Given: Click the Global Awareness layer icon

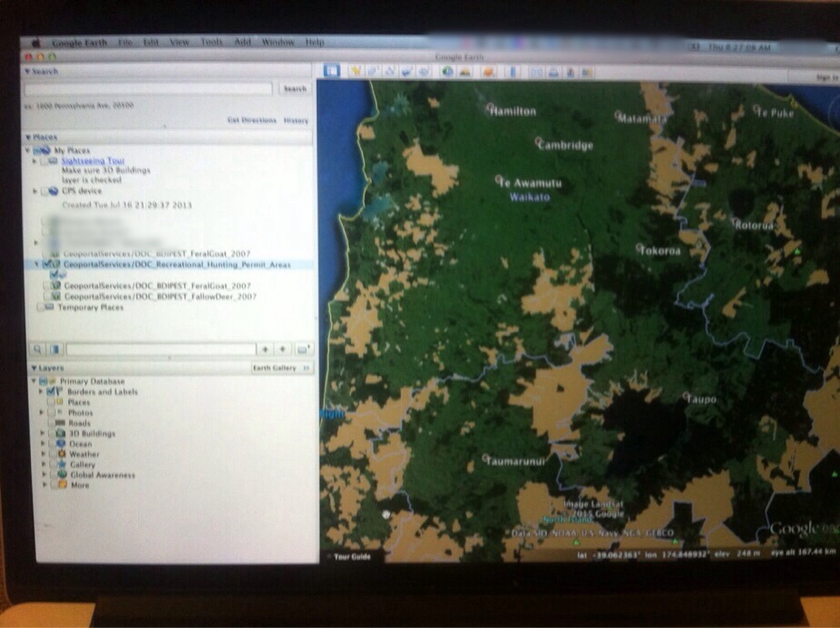Looking at the screenshot, I should 63,475.
